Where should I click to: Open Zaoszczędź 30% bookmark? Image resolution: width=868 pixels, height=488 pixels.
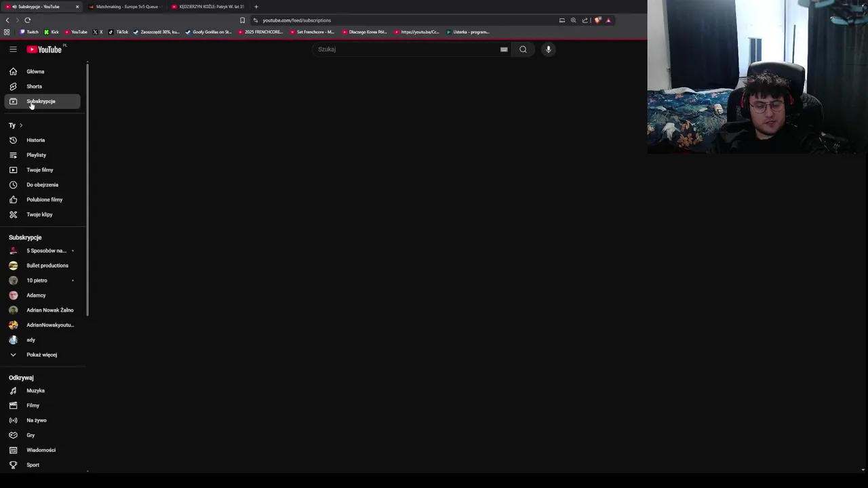(x=157, y=32)
